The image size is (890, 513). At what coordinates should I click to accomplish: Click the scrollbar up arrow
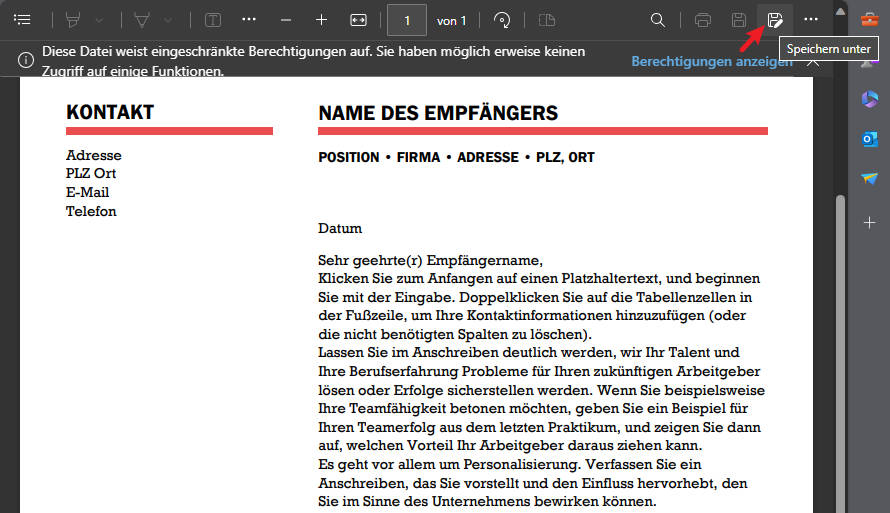pos(841,12)
